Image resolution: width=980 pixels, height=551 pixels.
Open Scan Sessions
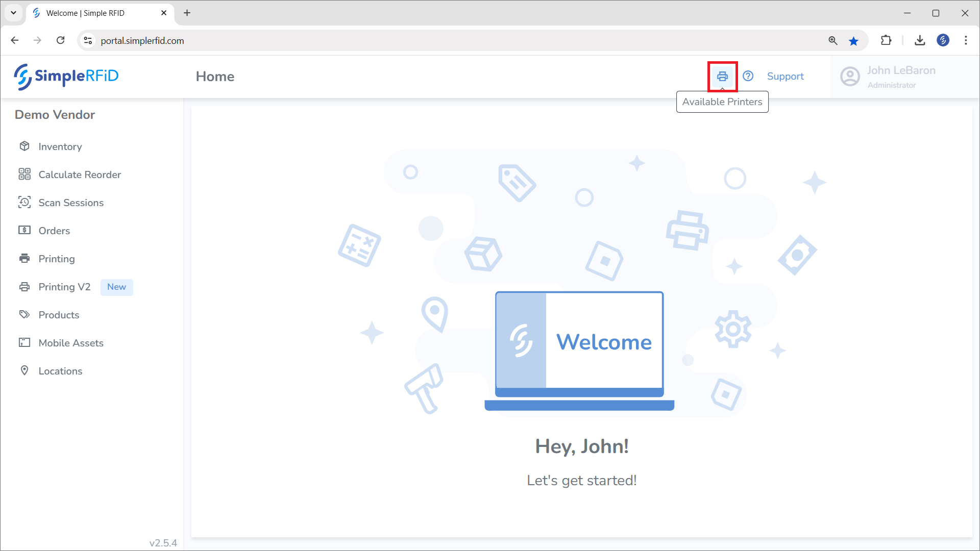[x=71, y=203]
